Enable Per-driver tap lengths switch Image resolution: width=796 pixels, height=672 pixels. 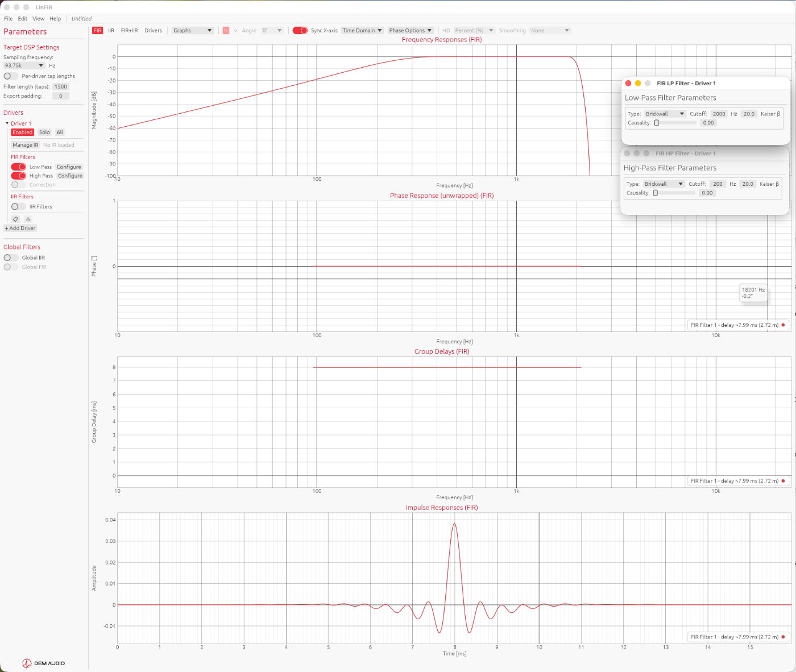click(x=11, y=76)
